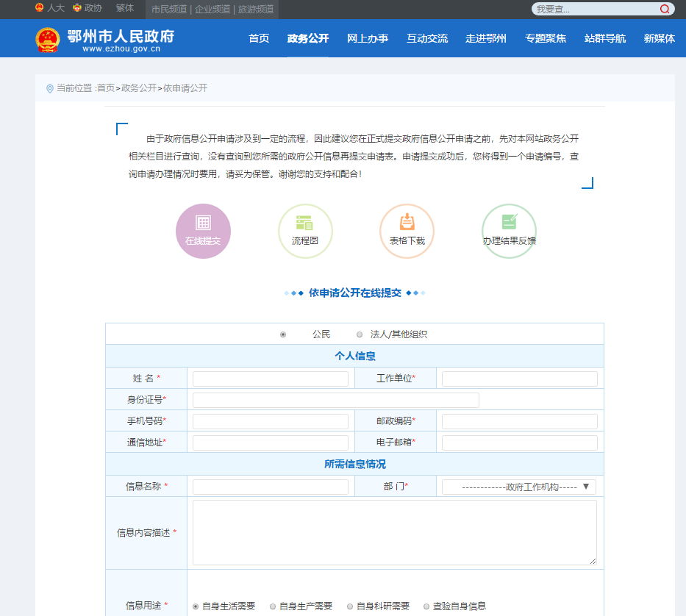Click the 政协 emblem icon
This screenshot has width=686, height=616.
point(77,7)
